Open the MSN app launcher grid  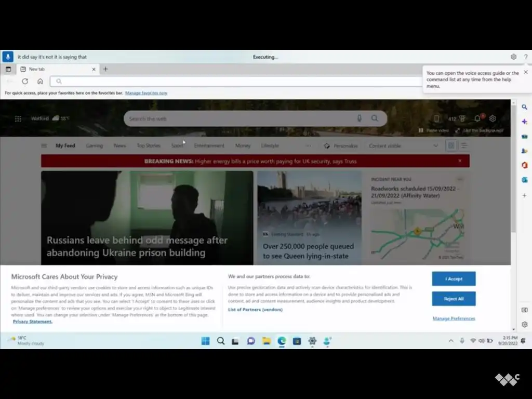point(18,118)
